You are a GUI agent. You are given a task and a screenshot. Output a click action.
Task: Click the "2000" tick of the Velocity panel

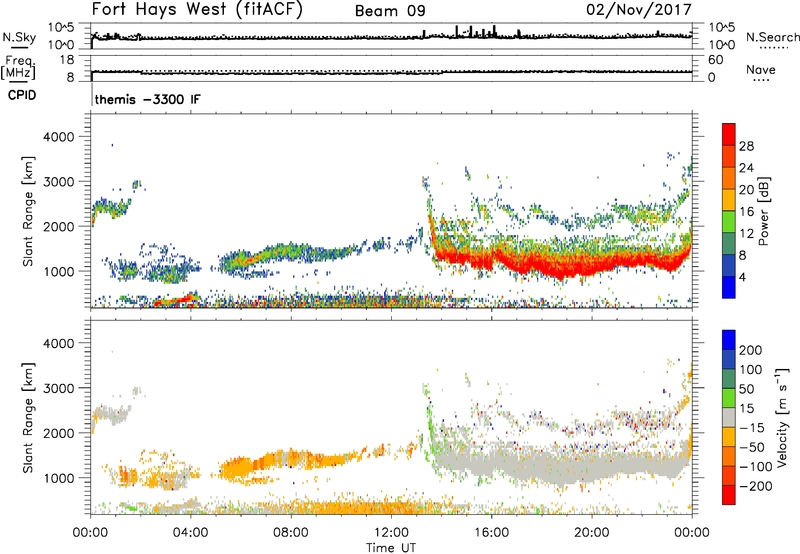[59, 433]
